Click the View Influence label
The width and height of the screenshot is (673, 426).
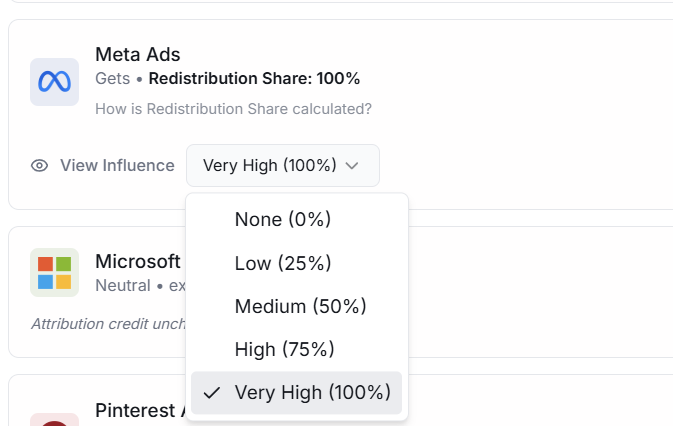click(117, 166)
